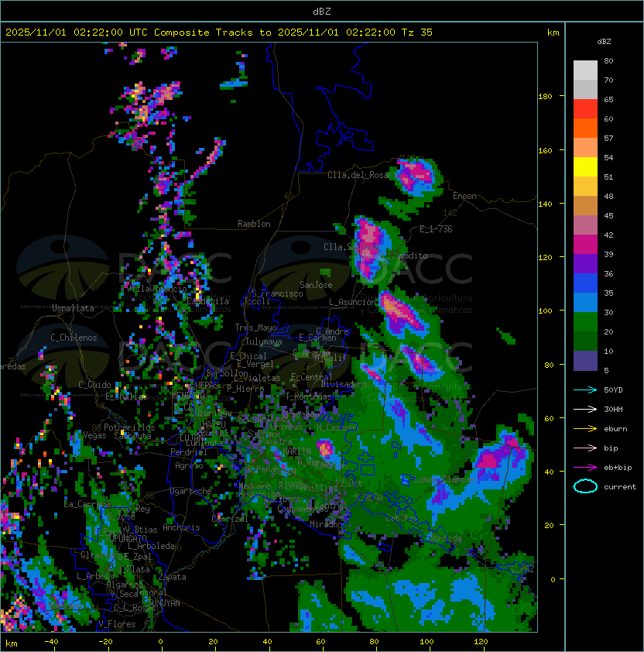644x652 pixels.
Task: Select the red swatch below 65
Action: point(585,109)
